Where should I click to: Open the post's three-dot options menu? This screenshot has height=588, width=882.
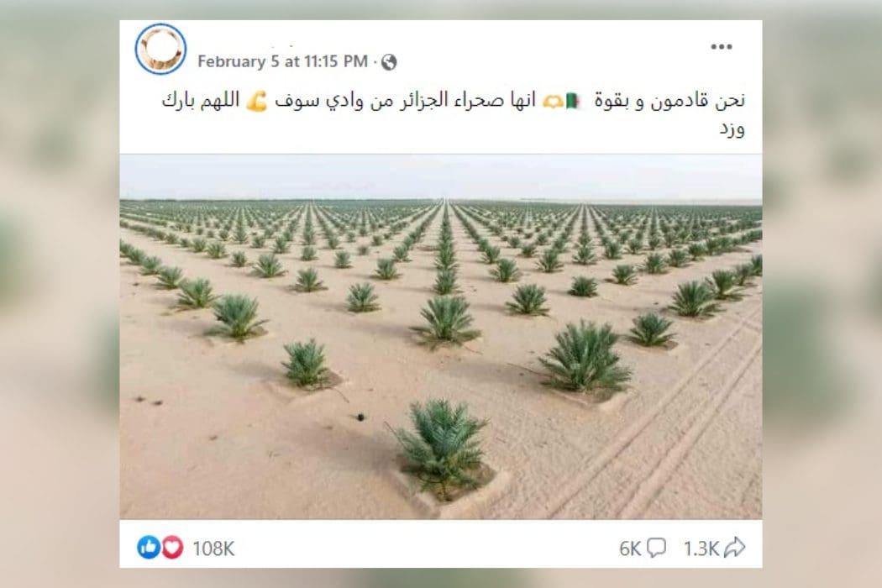pos(721,47)
